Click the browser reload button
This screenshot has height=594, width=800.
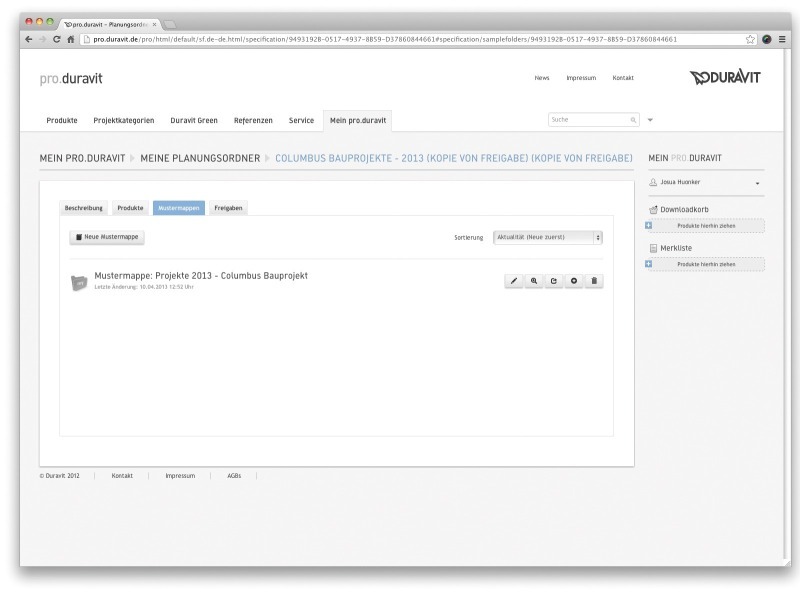(x=57, y=39)
